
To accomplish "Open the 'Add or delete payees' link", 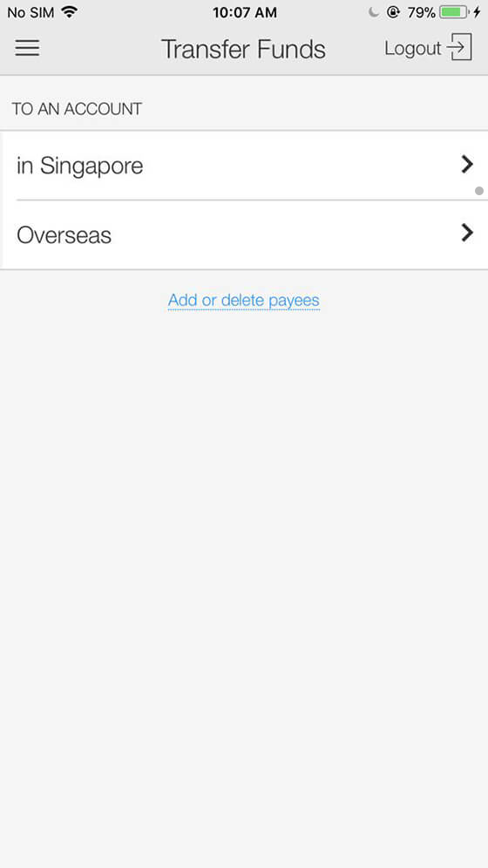I will point(244,300).
